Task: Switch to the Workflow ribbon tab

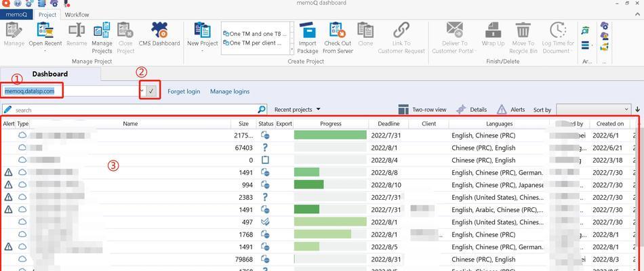Action: click(77, 15)
